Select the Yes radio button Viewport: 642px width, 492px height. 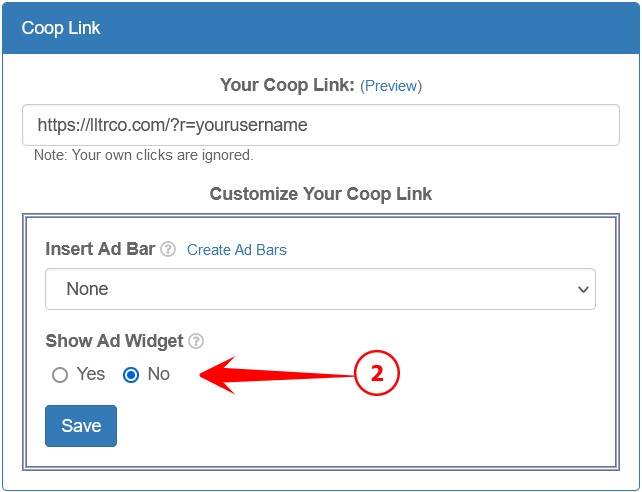(x=60, y=375)
